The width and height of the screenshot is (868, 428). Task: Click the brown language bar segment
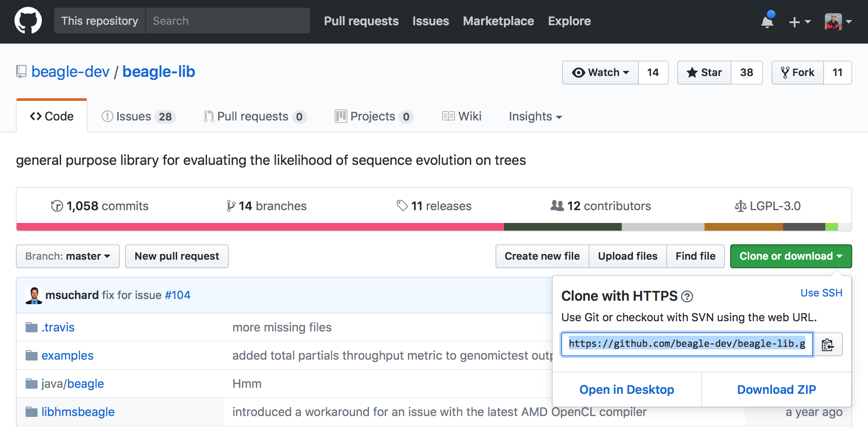click(x=744, y=227)
